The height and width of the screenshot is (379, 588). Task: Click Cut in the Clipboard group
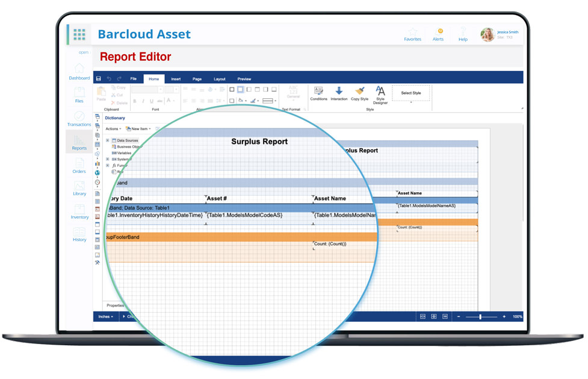click(117, 95)
